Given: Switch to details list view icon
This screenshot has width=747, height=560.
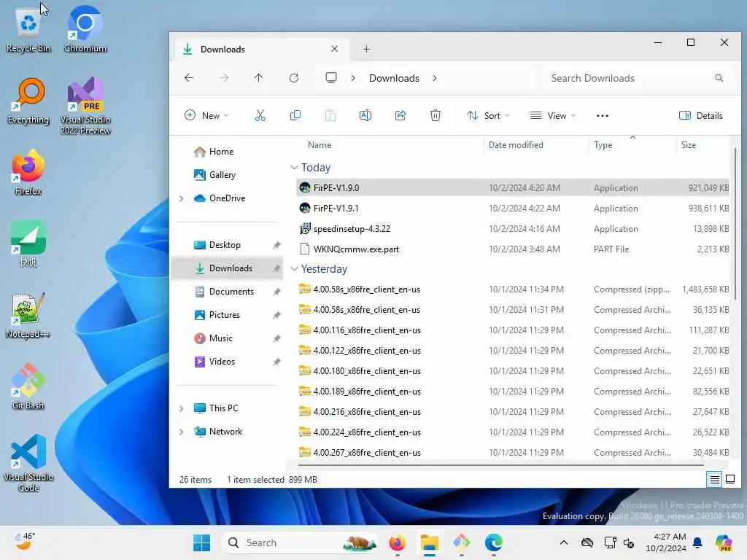Looking at the screenshot, I should click(x=715, y=480).
